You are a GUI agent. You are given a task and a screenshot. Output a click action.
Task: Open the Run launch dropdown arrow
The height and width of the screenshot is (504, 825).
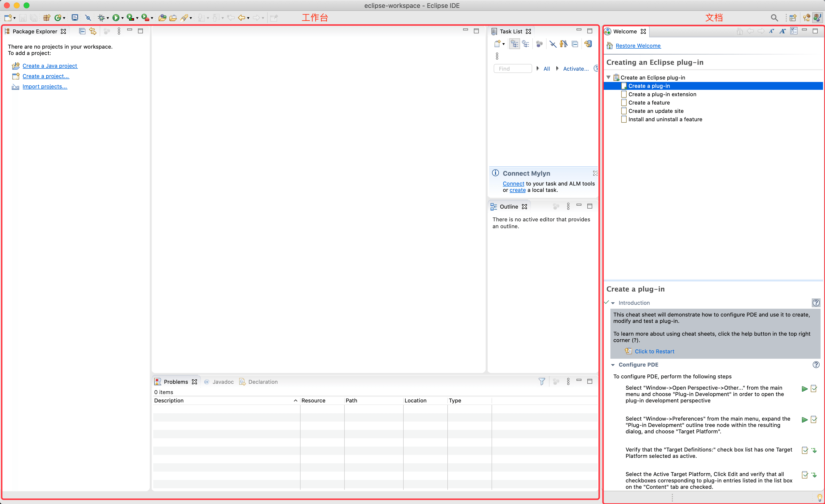[x=123, y=18]
